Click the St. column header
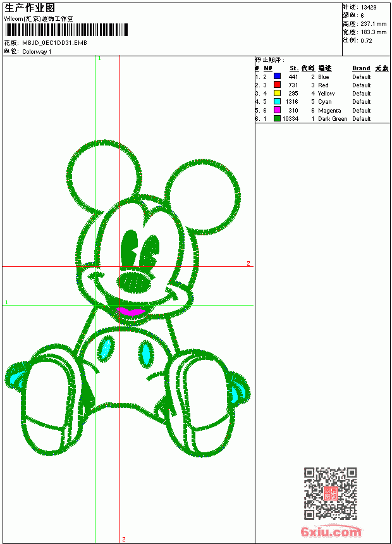Screen dimensions: 392x544 (294, 68)
